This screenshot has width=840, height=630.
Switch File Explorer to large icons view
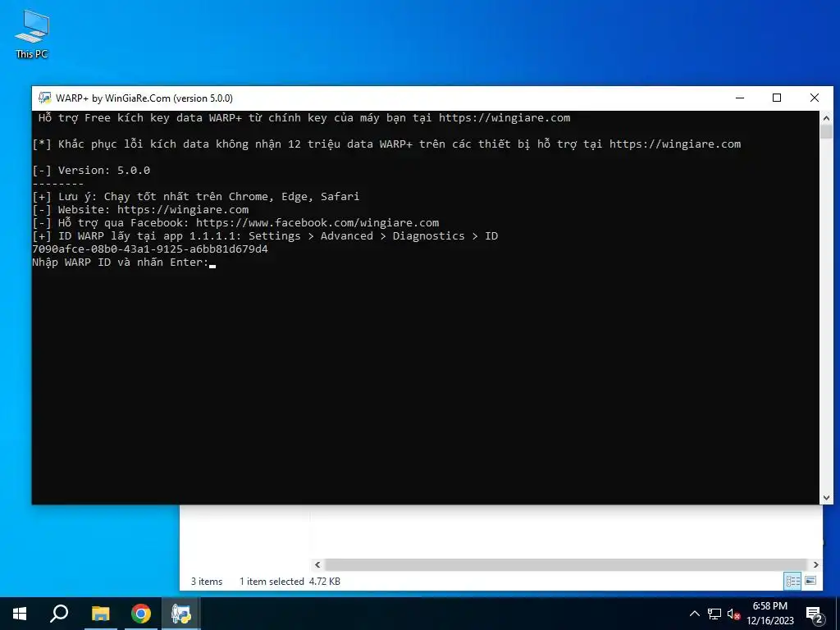click(810, 582)
